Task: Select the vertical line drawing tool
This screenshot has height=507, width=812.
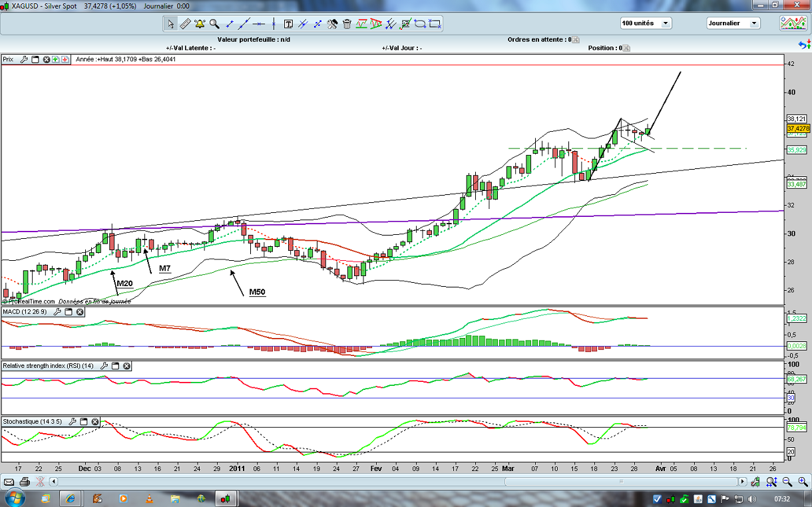Action: click(x=274, y=24)
